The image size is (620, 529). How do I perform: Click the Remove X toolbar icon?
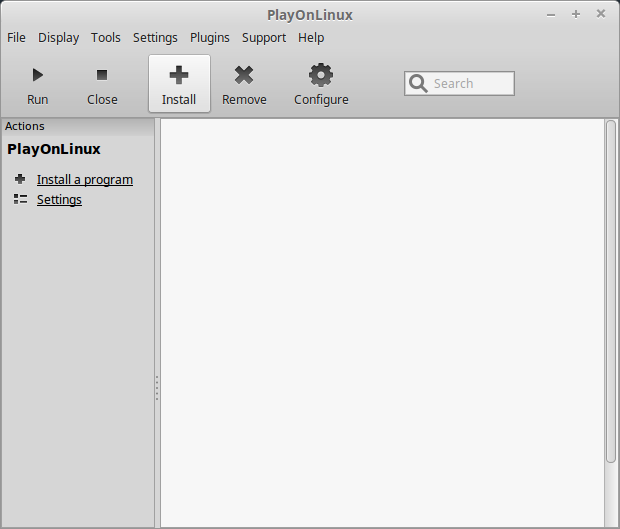(x=244, y=75)
